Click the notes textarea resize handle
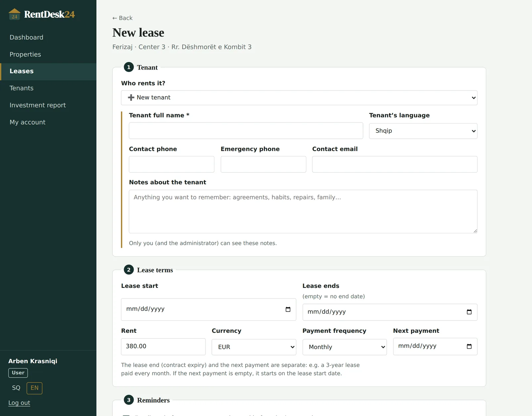The image size is (532, 416). tap(475, 231)
